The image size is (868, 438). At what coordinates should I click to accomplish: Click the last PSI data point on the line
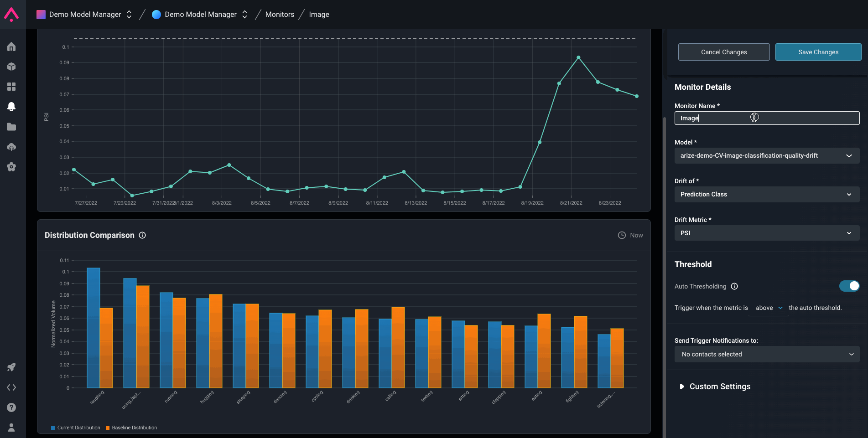637,96
